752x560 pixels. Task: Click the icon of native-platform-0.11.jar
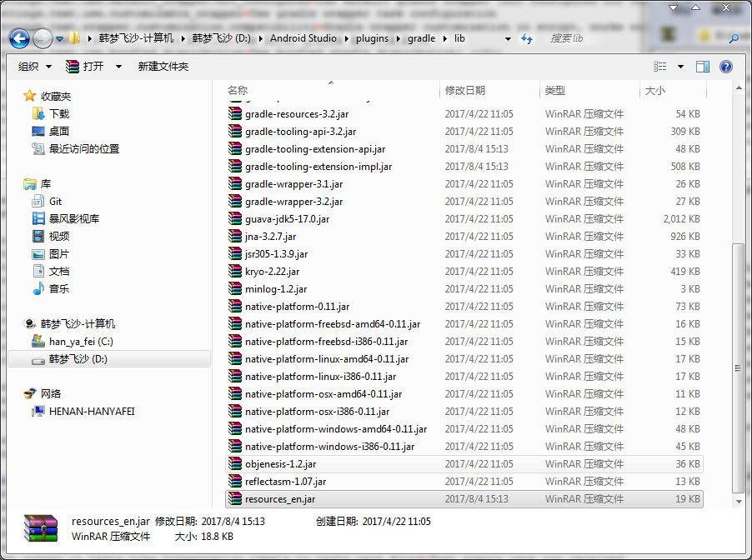(x=235, y=307)
